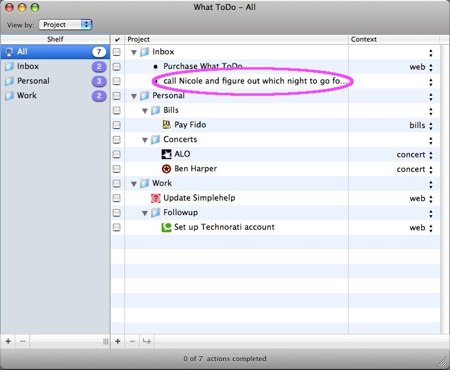
Task: Check off Purchase What ToDo
Action: (x=117, y=67)
